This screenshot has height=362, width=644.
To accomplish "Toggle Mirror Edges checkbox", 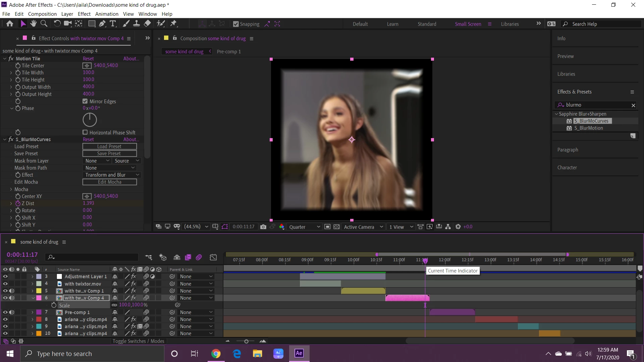I will coord(85,101).
